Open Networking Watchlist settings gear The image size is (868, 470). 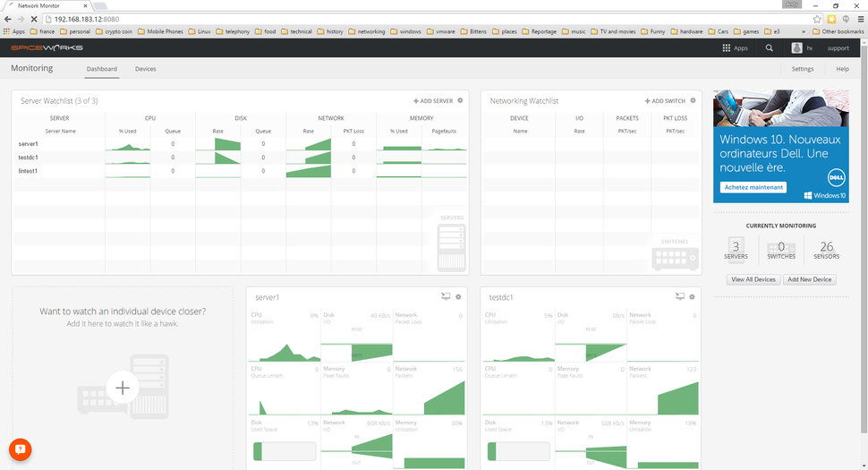[x=693, y=100]
